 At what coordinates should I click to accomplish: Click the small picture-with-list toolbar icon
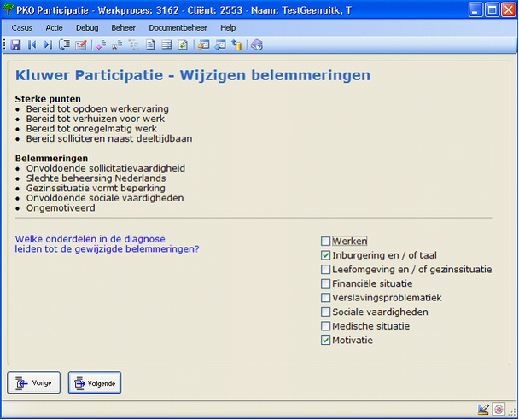pyautogui.click(x=117, y=44)
